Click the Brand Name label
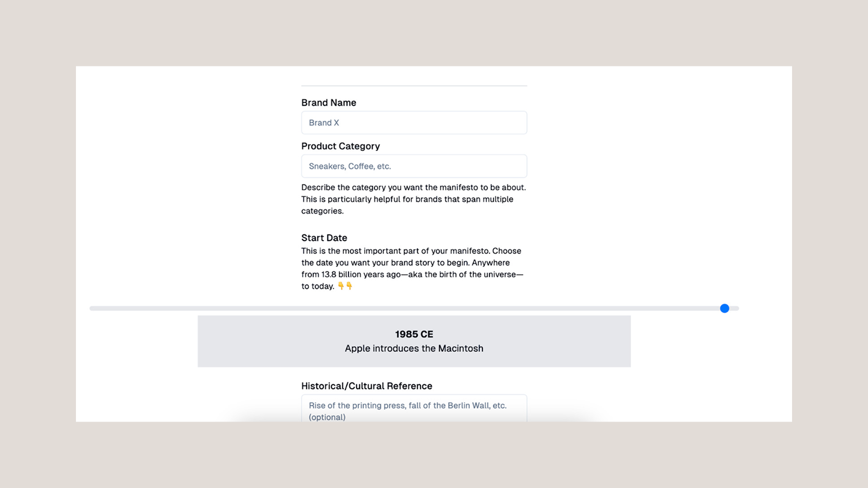The image size is (868, 488). (x=329, y=103)
